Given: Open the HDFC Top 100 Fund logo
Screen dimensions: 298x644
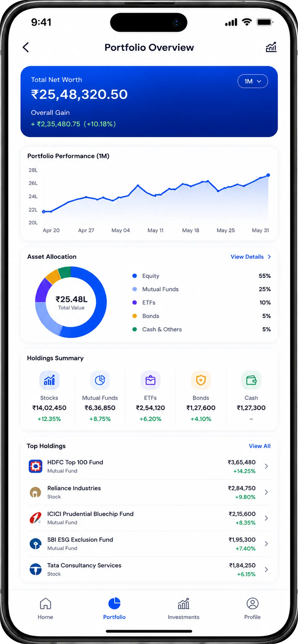Looking at the screenshot, I should (35, 466).
